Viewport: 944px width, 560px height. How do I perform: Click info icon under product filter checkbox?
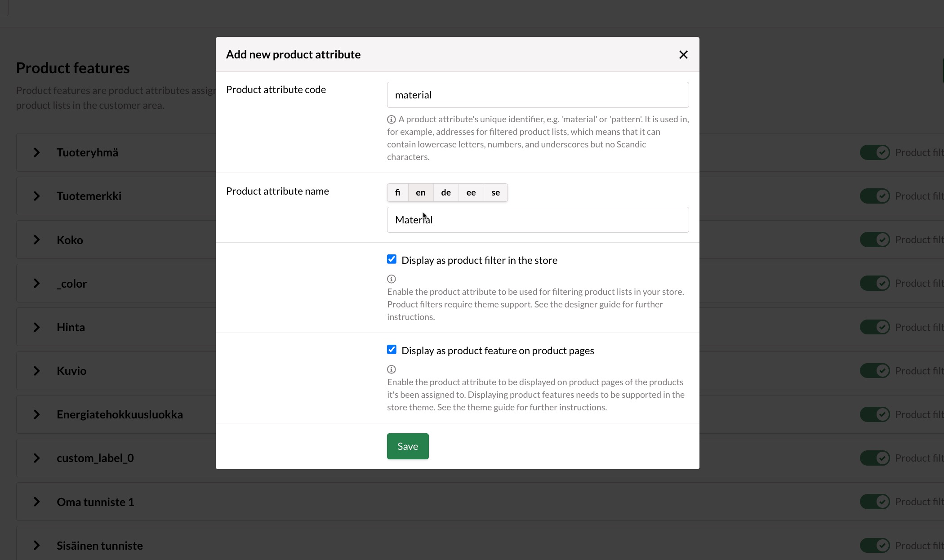pos(391,279)
